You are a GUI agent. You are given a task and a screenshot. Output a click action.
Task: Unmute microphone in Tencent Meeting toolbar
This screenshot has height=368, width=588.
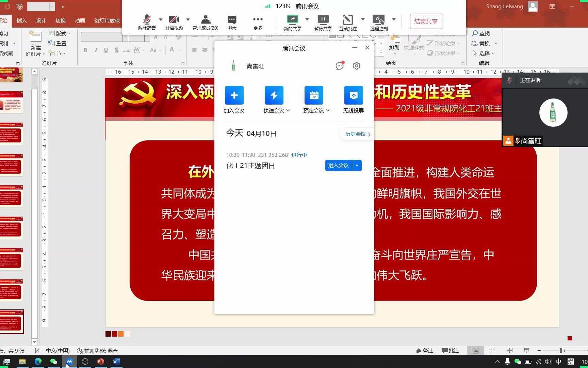[x=147, y=22]
